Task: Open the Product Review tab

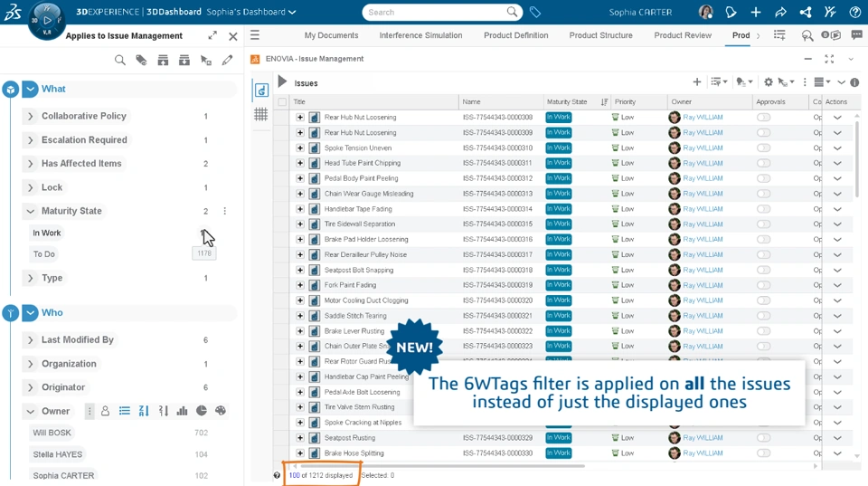Action: pos(683,35)
